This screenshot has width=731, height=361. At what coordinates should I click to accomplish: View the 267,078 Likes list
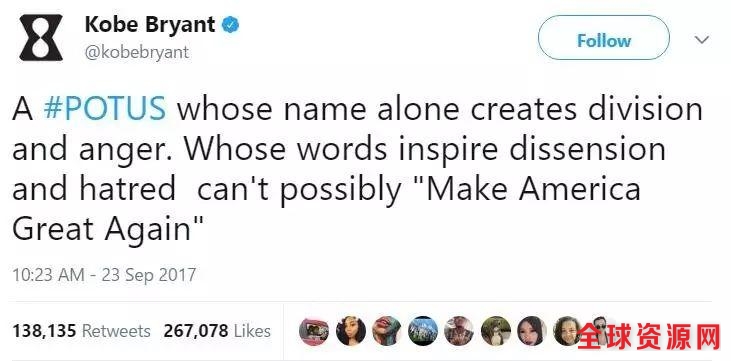pyautogui.click(x=217, y=331)
